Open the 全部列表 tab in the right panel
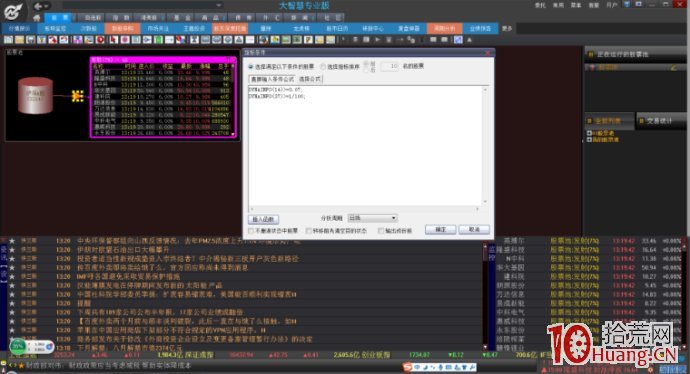The image size is (690, 374). tap(609, 120)
